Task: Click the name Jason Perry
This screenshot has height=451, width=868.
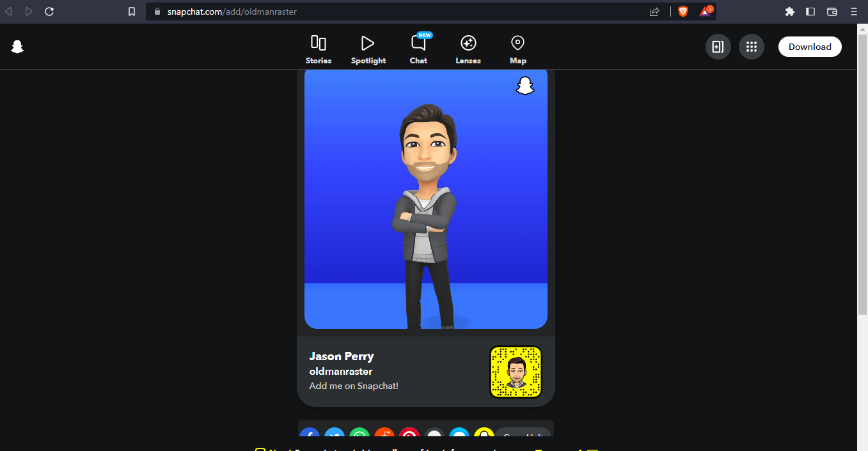Action: click(342, 356)
